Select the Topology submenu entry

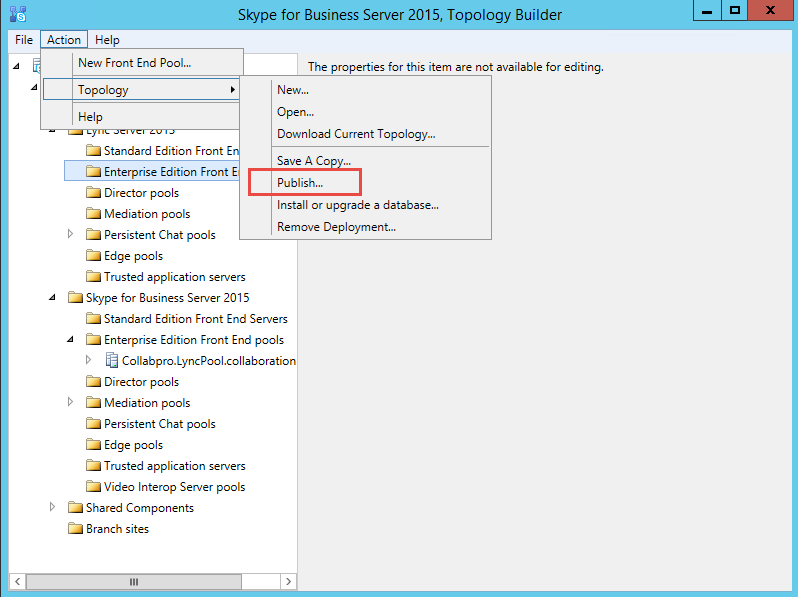[142, 90]
